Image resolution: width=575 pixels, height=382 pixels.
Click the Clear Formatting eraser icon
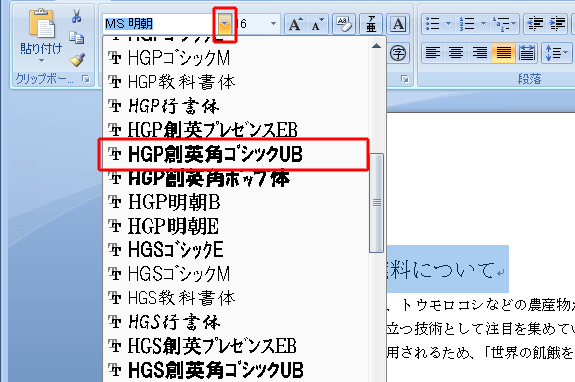point(344,24)
